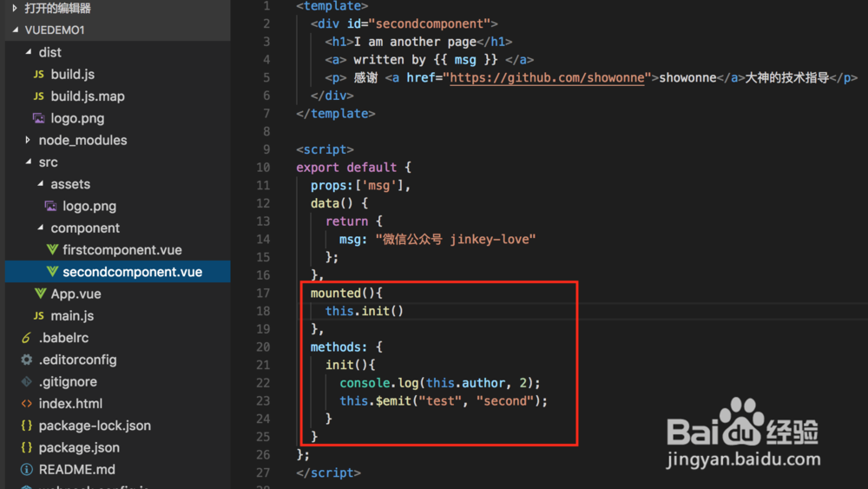Open build.js.map file

88,96
